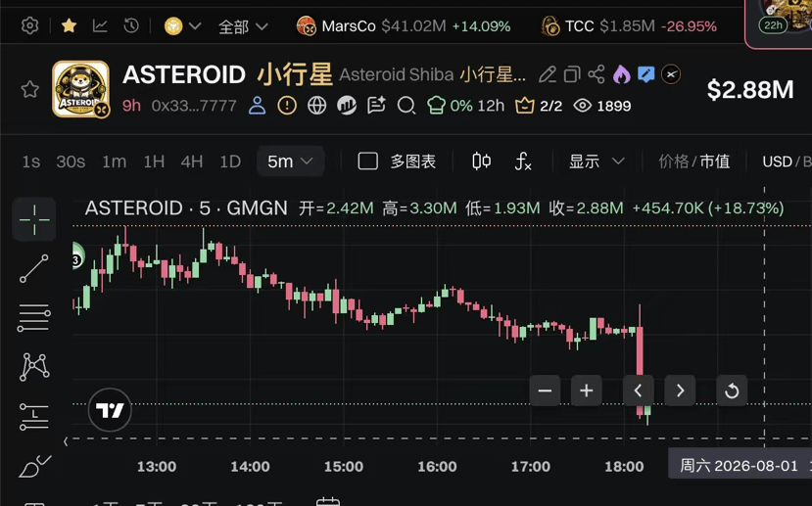Select the brush drawing tool

pyautogui.click(x=34, y=466)
